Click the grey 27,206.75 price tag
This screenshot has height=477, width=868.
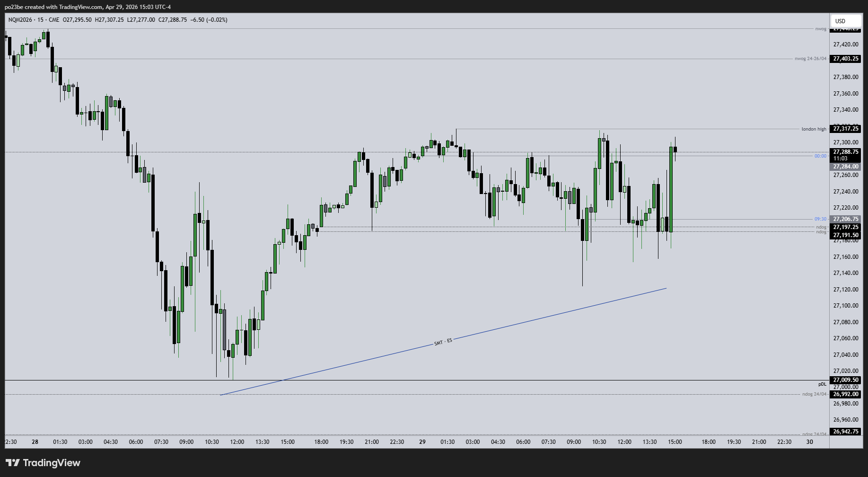[846, 219]
